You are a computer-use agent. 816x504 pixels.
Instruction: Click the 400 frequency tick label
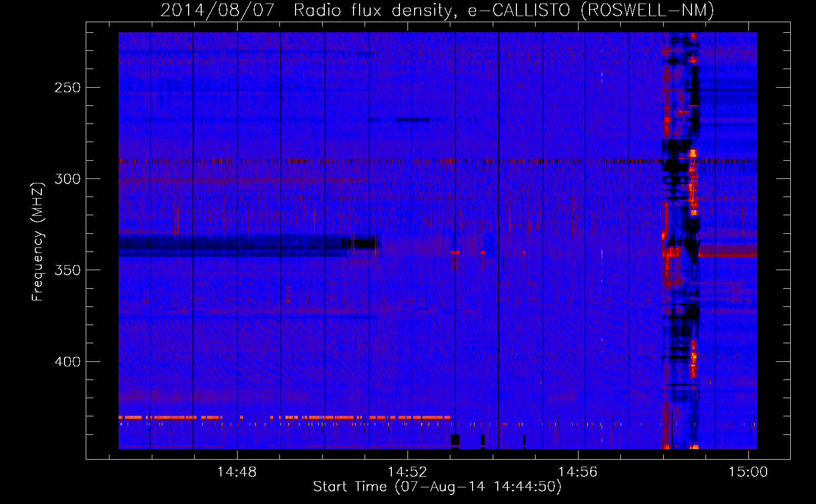(x=68, y=362)
